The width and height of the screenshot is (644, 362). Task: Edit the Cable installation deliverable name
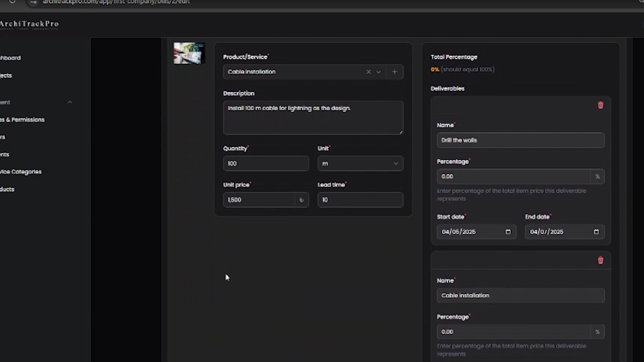521,296
